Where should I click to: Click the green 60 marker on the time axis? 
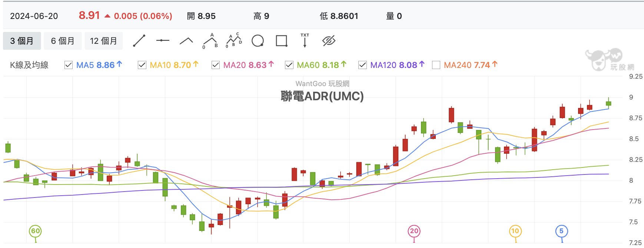click(x=35, y=231)
